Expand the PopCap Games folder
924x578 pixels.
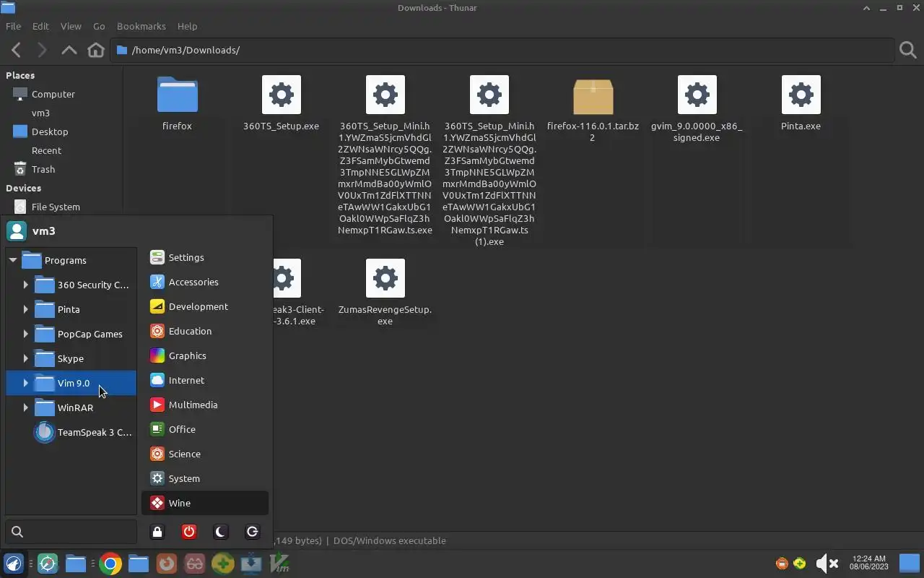(x=26, y=334)
